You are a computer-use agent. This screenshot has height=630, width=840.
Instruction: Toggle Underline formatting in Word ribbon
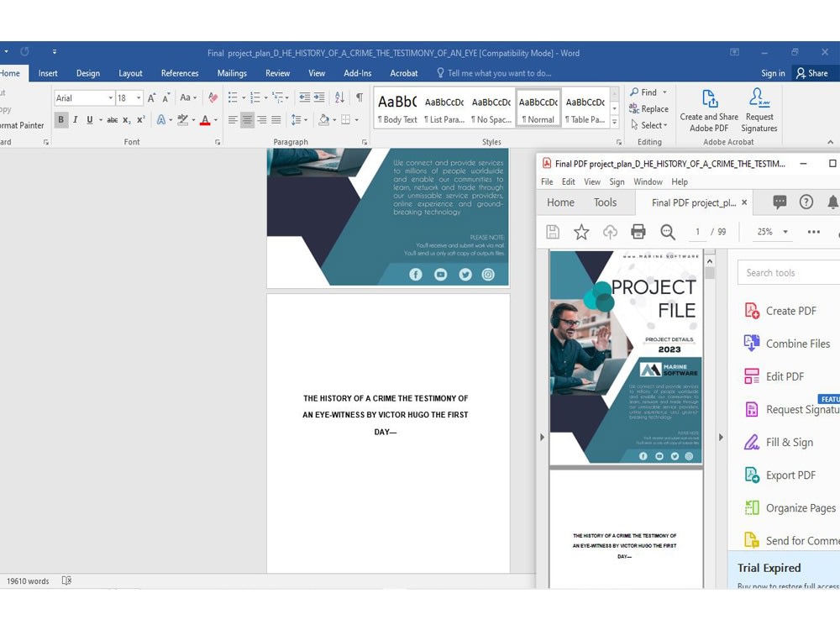pos(90,119)
